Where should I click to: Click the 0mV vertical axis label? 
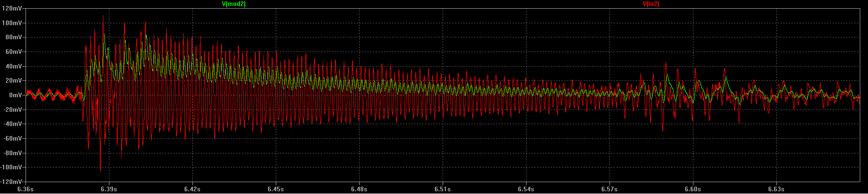tap(16, 95)
